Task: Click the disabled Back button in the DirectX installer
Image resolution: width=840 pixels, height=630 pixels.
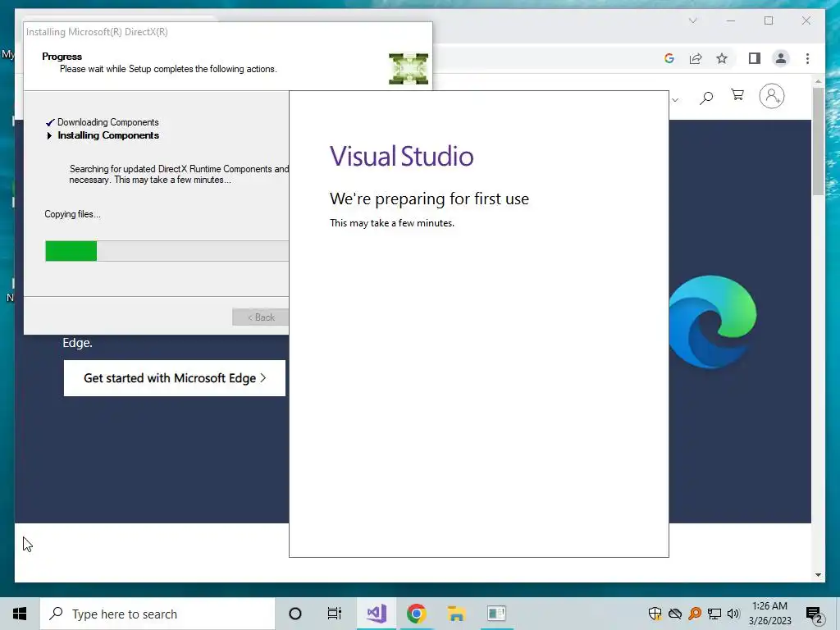Action: coord(261,317)
